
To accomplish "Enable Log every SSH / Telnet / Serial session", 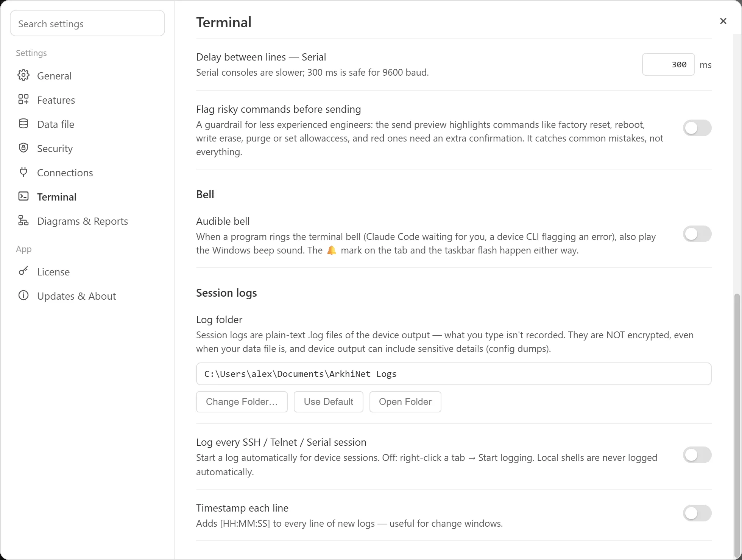I will (697, 455).
